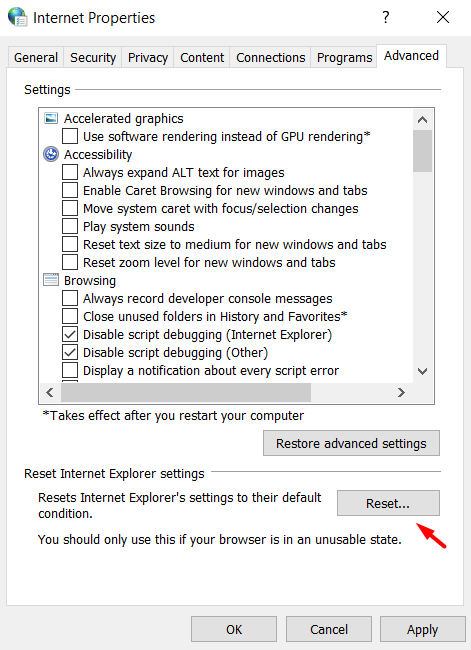Close the Internet Properties dialog

pos(443,17)
